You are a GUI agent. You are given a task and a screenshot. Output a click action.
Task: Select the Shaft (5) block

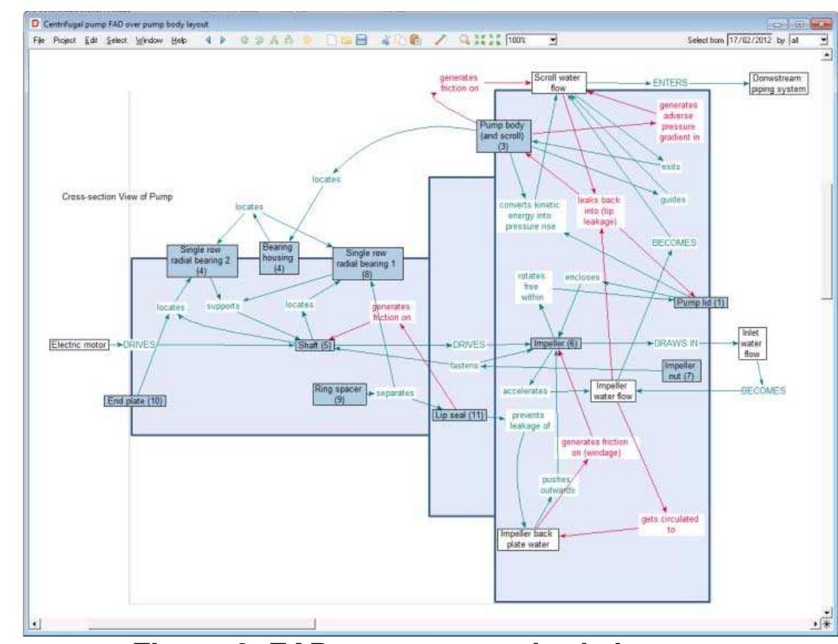point(315,346)
